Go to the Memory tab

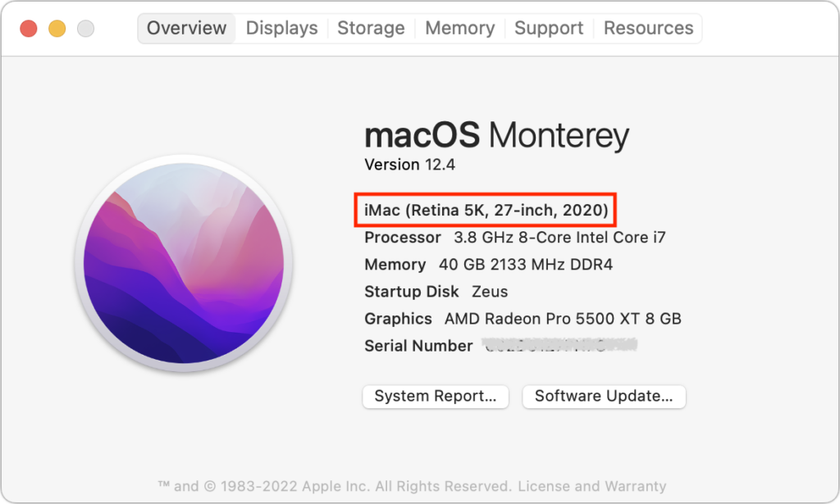[x=459, y=28]
